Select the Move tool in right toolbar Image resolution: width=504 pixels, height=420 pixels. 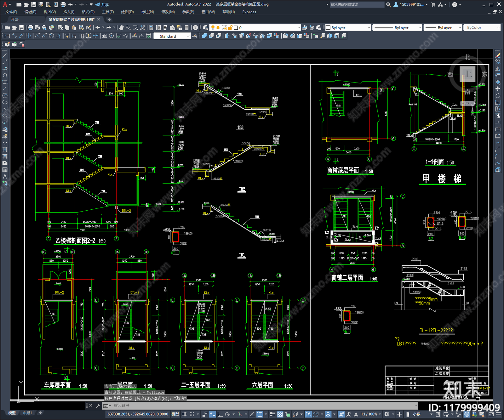coord(498,89)
